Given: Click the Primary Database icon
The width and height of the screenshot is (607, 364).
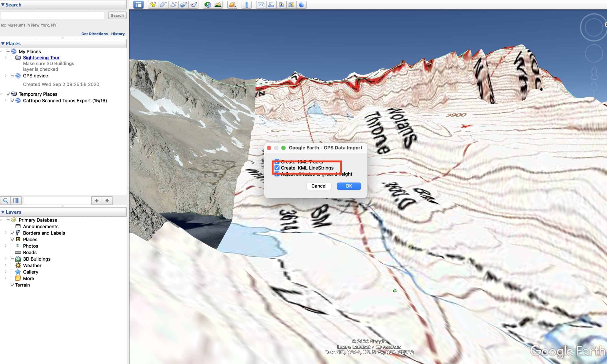Looking at the screenshot, I should tap(14, 220).
